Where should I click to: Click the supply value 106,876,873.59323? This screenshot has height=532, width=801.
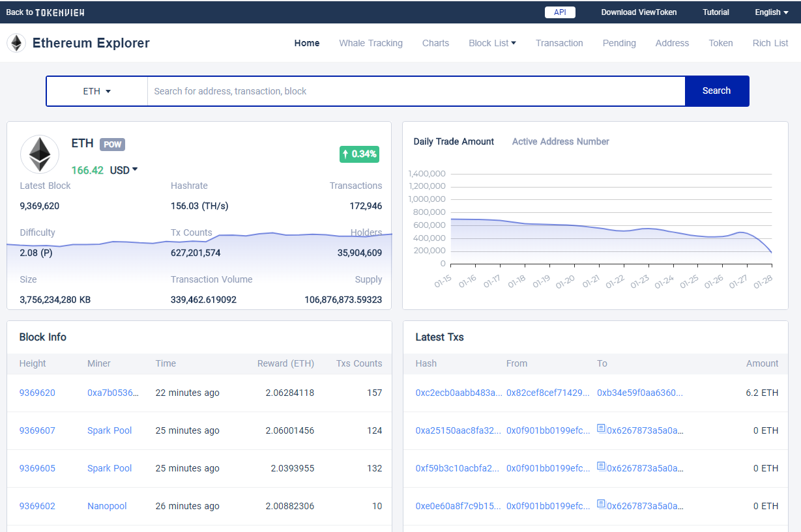click(343, 300)
